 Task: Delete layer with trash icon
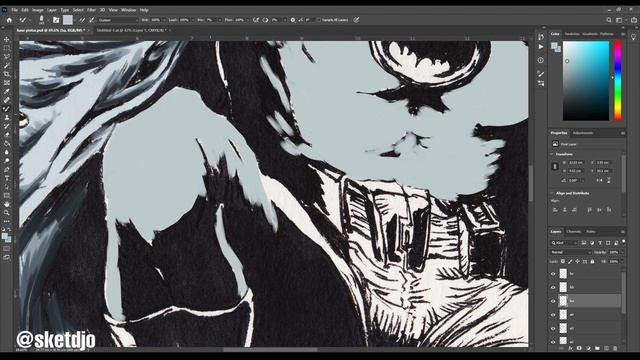coord(615,348)
